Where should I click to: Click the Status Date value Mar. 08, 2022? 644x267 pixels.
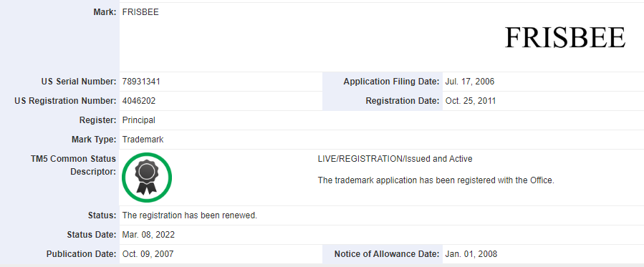click(x=148, y=235)
